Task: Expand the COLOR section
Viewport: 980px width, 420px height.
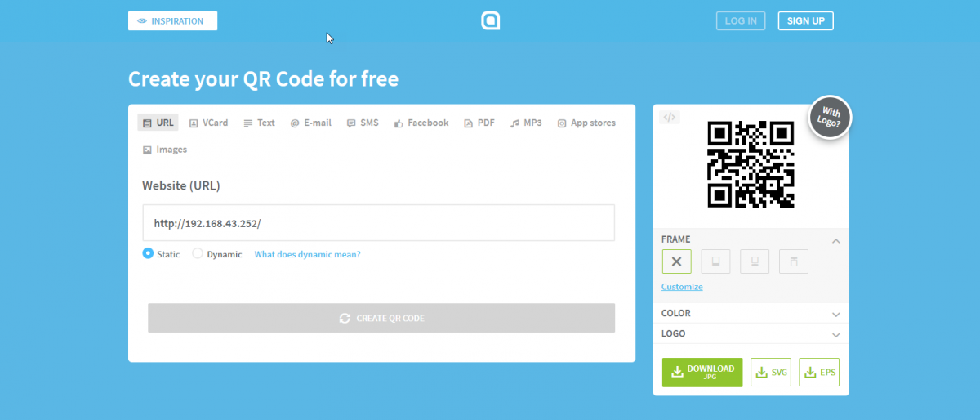Action: 751,313
